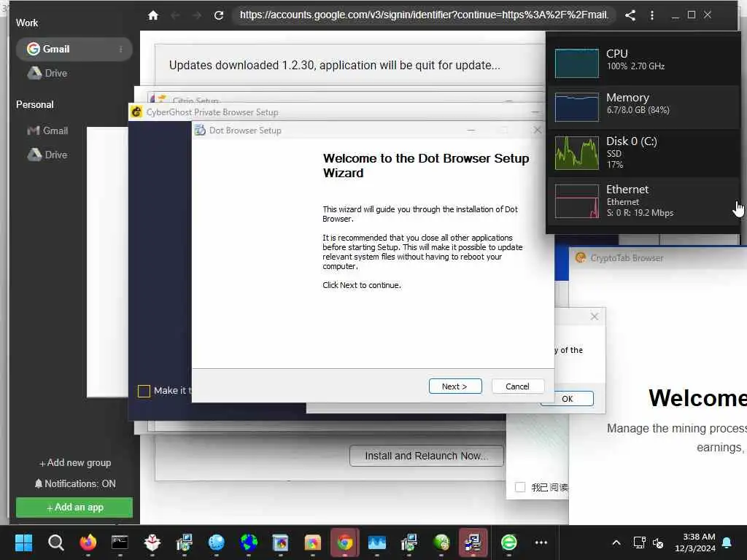Select the Disk 0 (C:) performance entry
The image size is (747, 560).
click(x=643, y=153)
